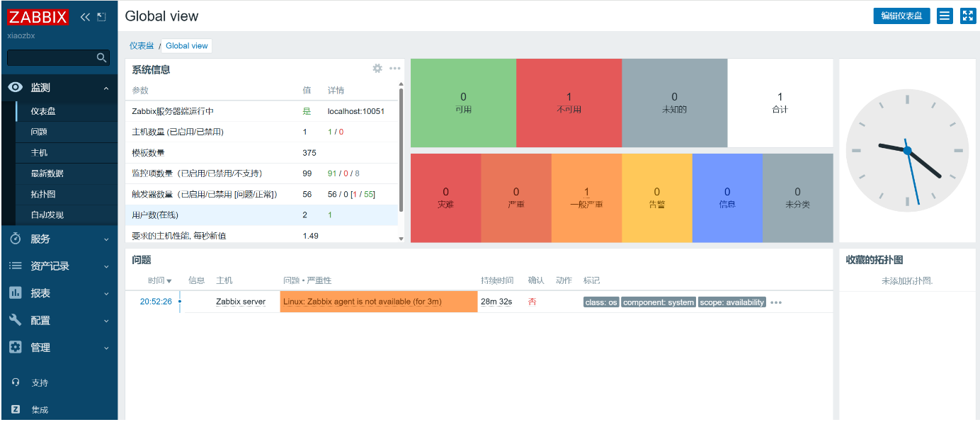This screenshot has width=980, height=422.
Task: Open the three-dot menu for problem tags
Action: point(776,302)
